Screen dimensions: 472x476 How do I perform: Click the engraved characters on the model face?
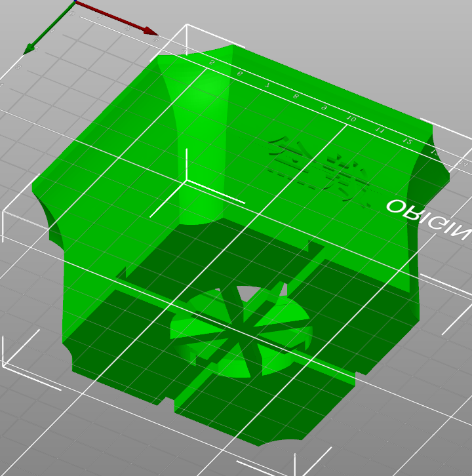click(320, 172)
